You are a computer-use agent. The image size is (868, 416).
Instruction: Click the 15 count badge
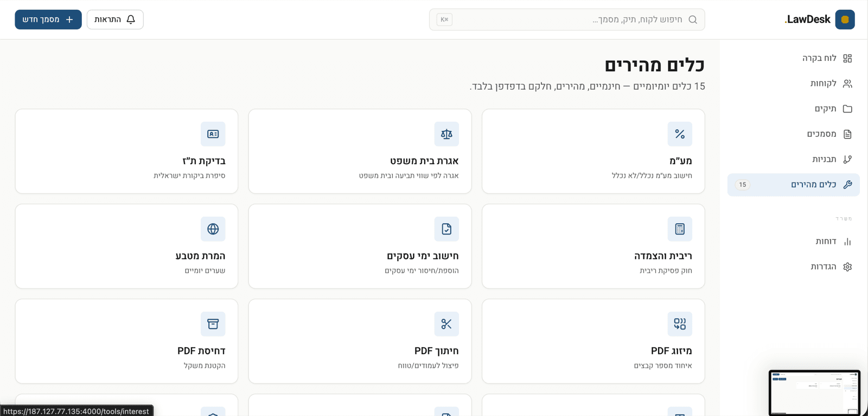pos(743,185)
